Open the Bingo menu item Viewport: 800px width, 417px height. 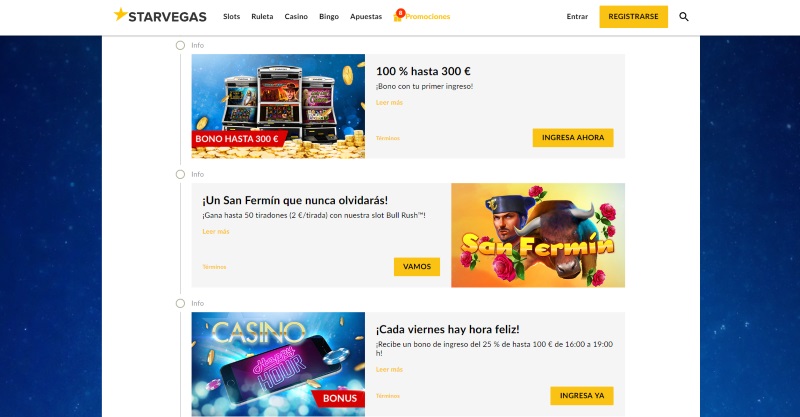[329, 16]
